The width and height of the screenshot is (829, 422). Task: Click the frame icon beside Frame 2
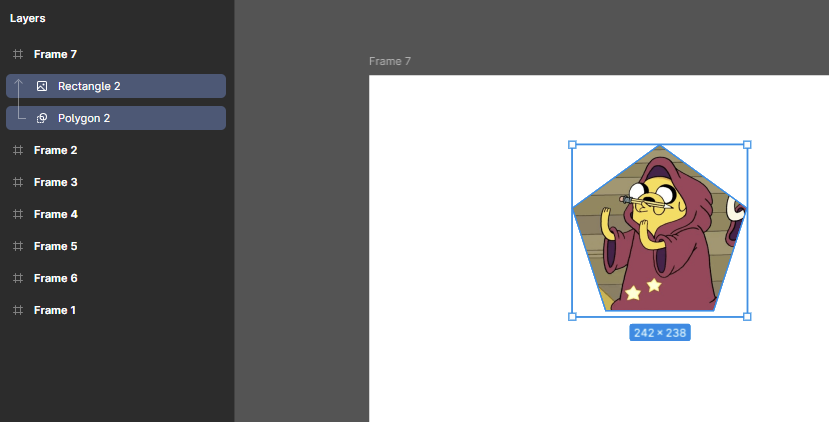click(x=18, y=150)
